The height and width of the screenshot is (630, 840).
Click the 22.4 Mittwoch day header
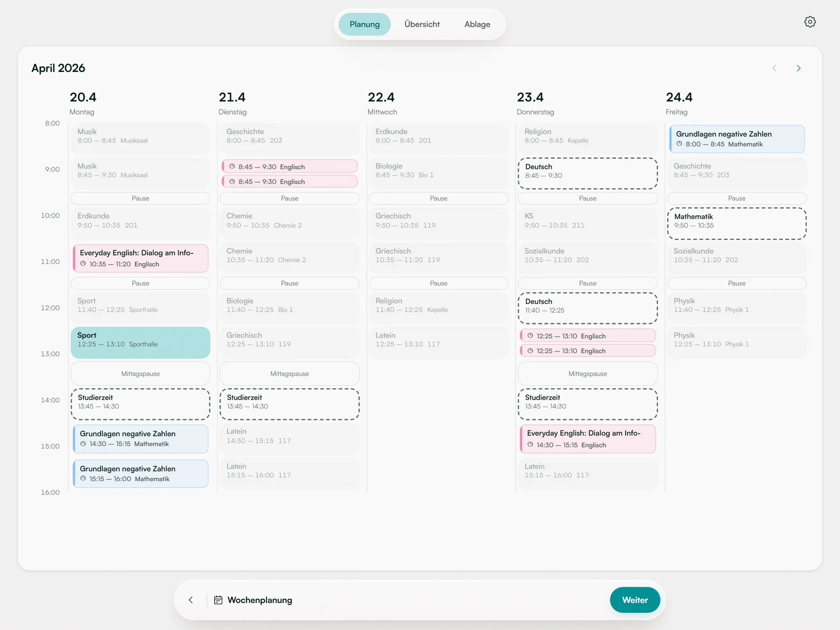[382, 103]
